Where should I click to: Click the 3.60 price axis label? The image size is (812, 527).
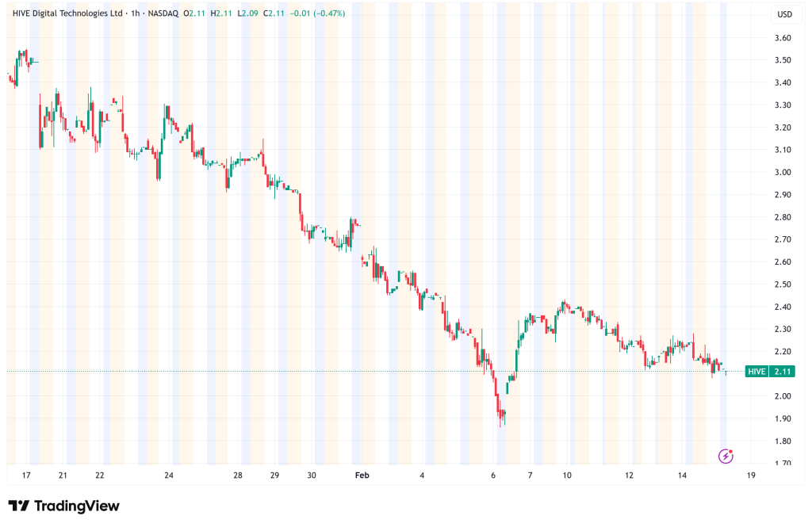click(783, 38)
